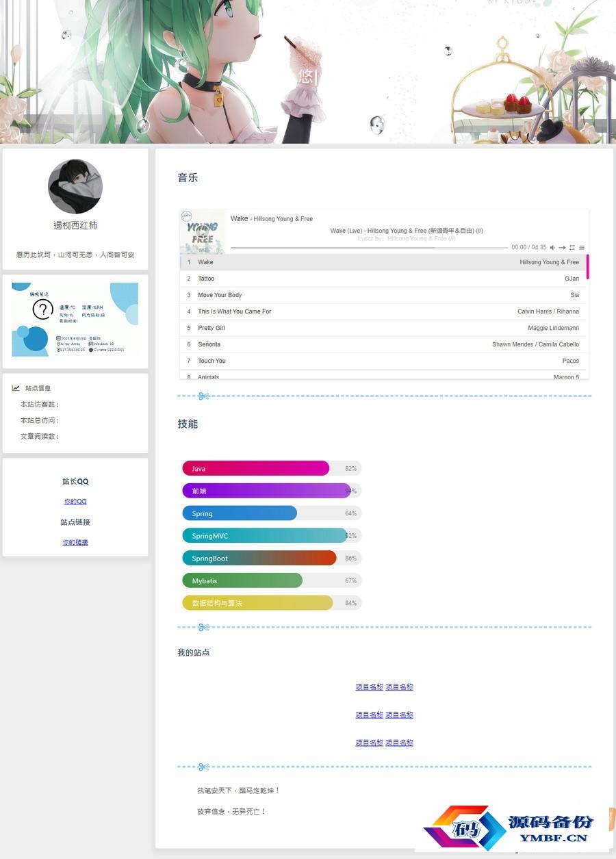Click the 数据结构与算法 skill label
This screenshot has height=859, width=616.
(x=217, y=603)
